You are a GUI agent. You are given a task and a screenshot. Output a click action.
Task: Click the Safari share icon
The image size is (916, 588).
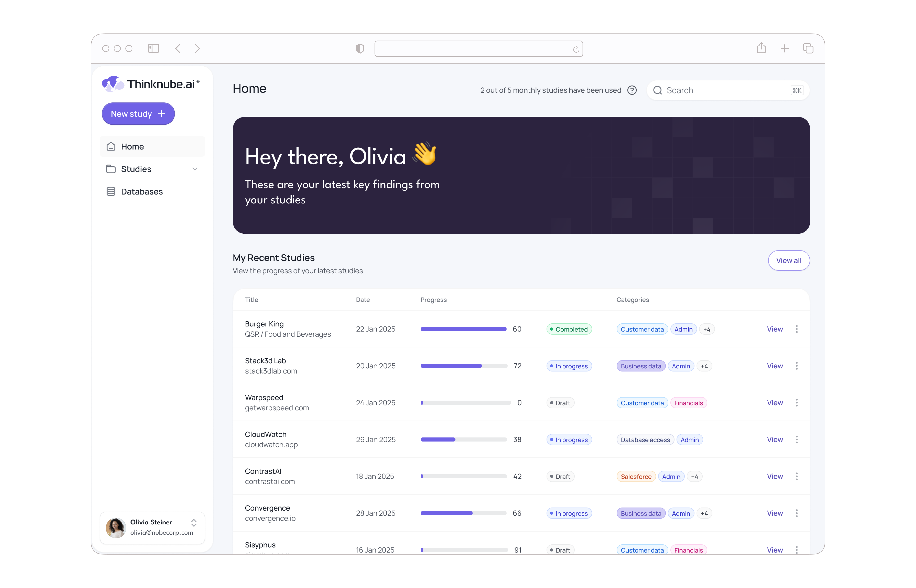click(x=761, y=48)
